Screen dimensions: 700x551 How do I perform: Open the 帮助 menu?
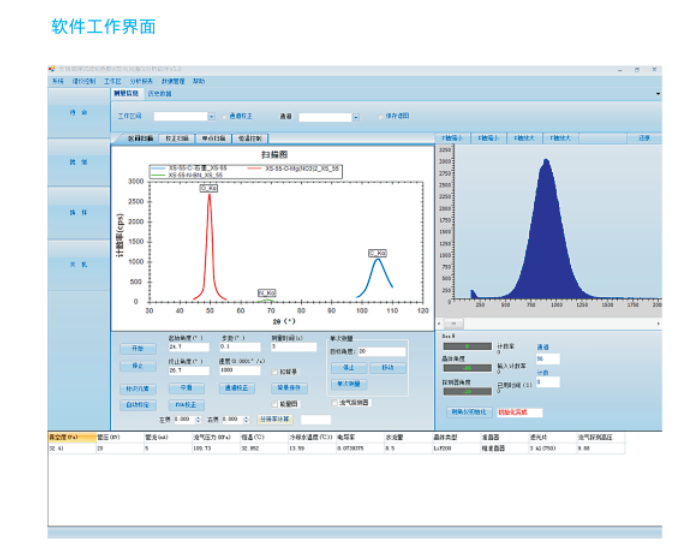tap(199, 81)
